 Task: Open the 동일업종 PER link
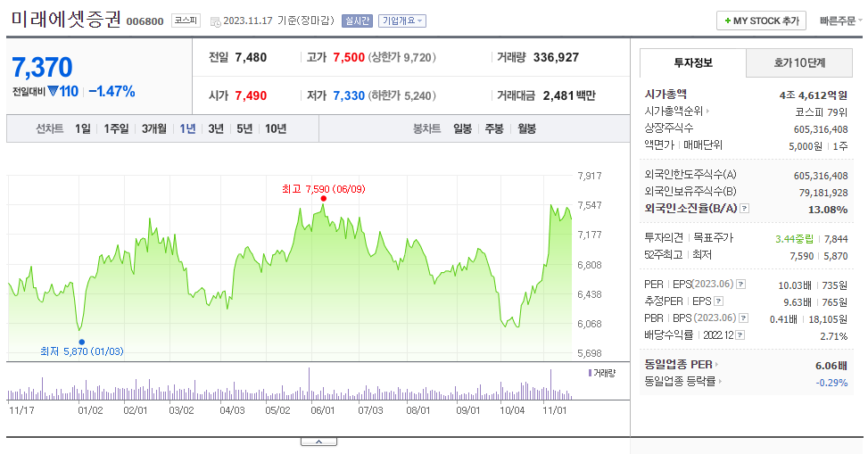(681, 364)
